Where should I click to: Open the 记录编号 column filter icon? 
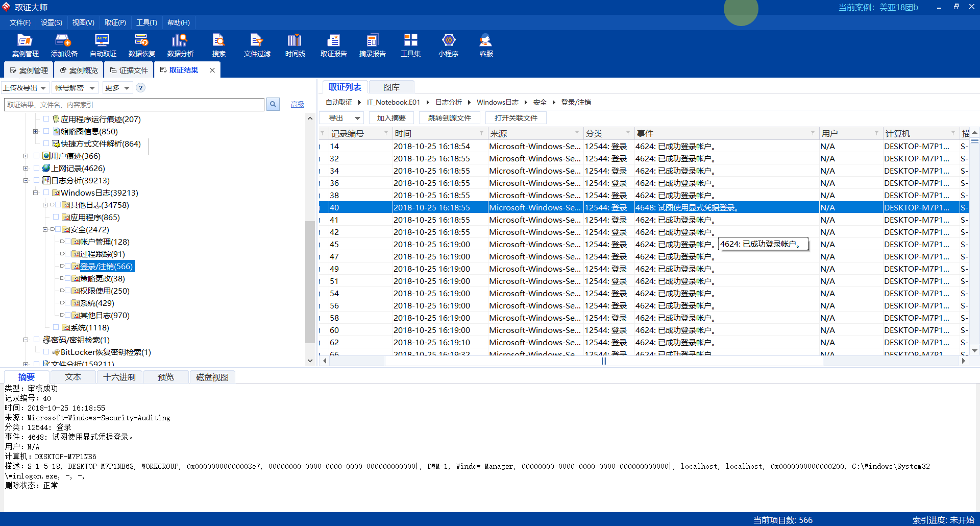[x=386, y=133]
